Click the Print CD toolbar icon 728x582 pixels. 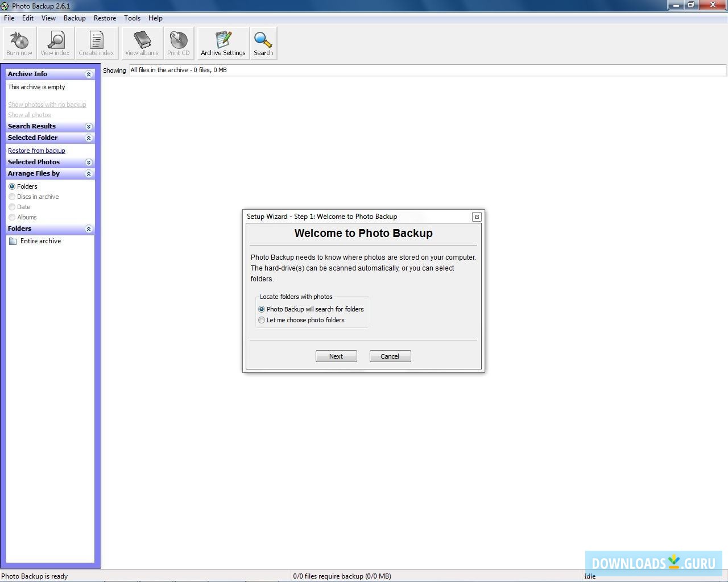click(x=179, y=43)
